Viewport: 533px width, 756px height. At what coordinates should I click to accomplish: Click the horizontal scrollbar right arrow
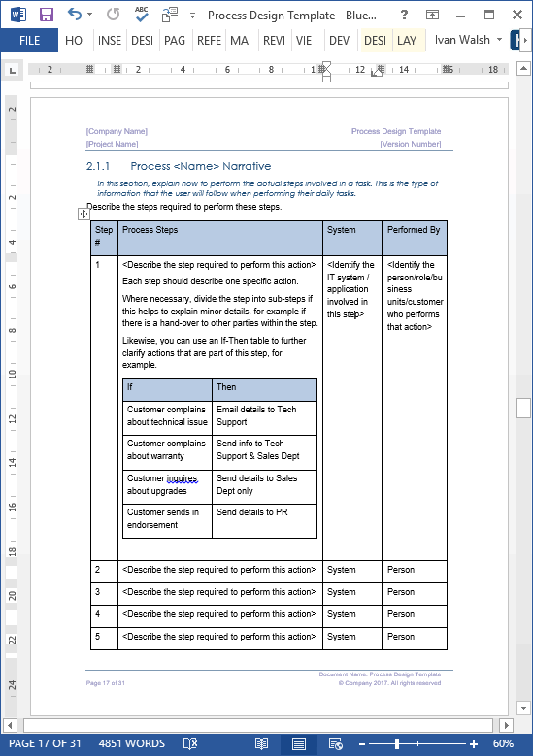pos(506,725)
